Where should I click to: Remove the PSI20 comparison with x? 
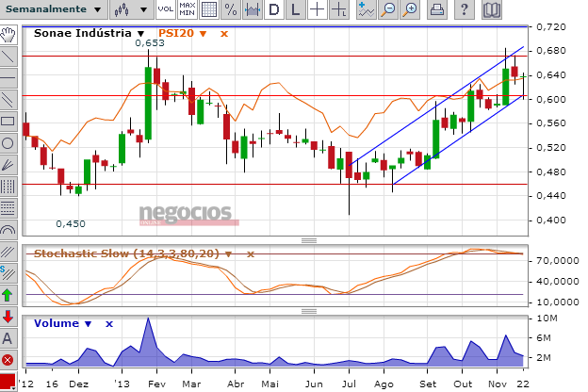tap(224, 34)
